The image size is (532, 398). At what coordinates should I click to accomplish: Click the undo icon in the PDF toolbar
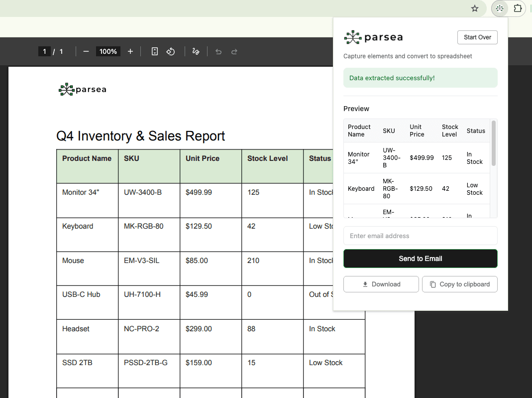218,51
